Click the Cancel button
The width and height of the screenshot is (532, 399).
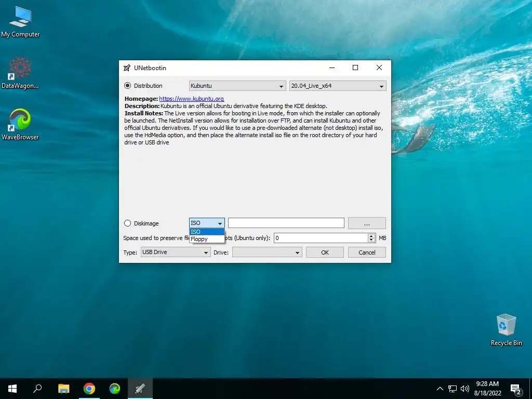point(367,252)
